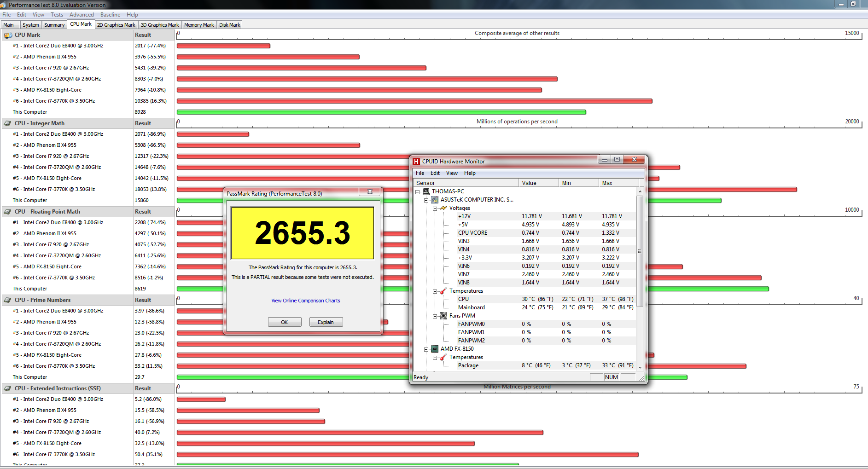
Task: Click the 33.2 (11.5%) Prime Numbers result
Action: click(x=149, y=366)
